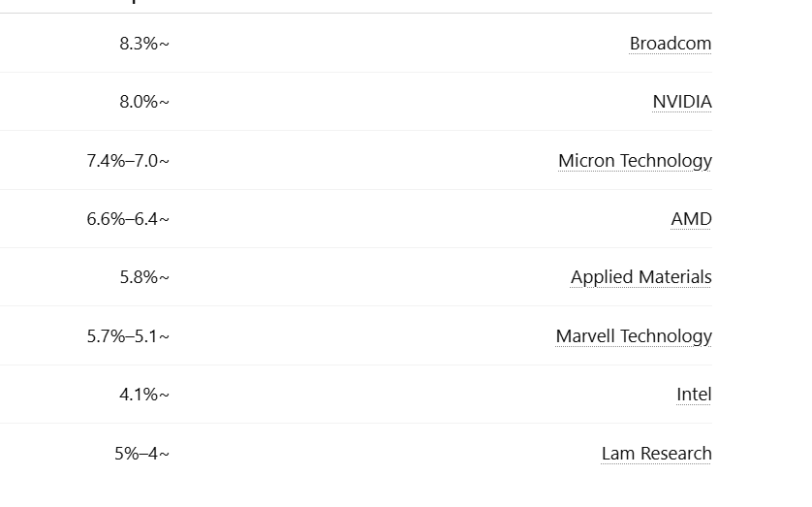Click the 8.3%~ value for Broadcom
Screen dimensions: 812x507
click(144, 44)
